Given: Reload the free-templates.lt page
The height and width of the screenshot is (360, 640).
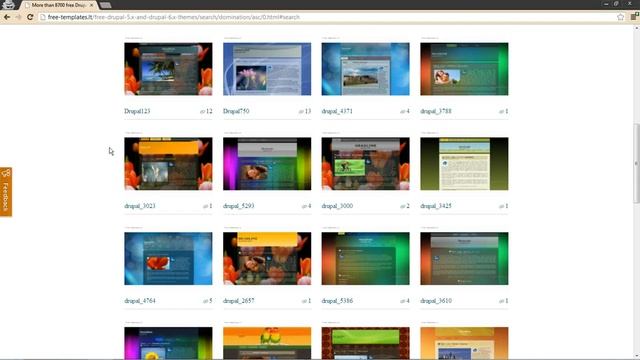Looking at the screenshot, I should pyautogui.click(x=30, y=17).
